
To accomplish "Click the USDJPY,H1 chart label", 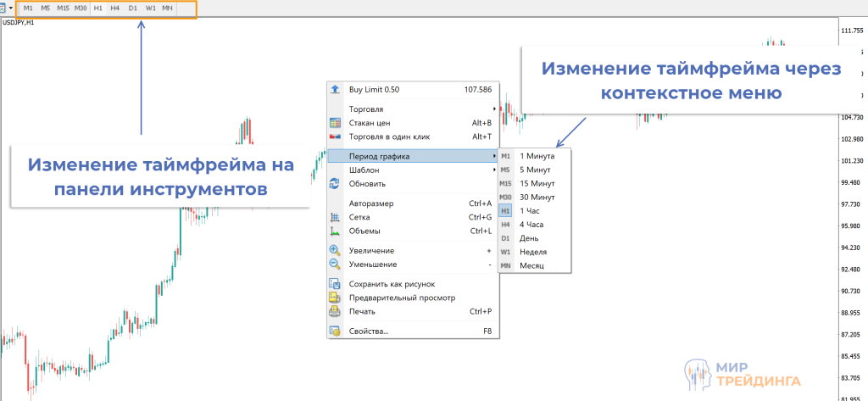I will (x=19, y=23).
